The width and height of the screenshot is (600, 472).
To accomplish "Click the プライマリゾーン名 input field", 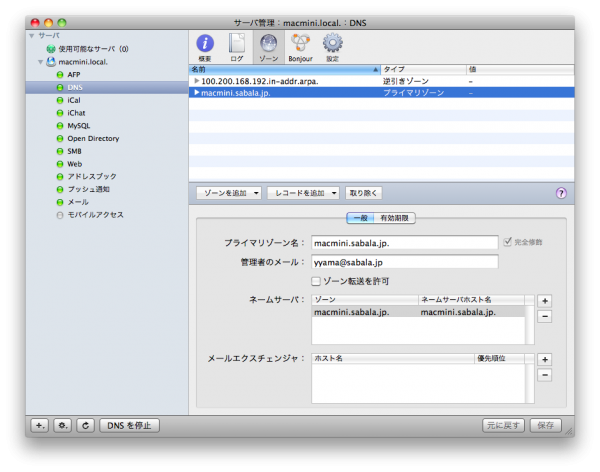I will pyautogui.click(x=405, y=243).
